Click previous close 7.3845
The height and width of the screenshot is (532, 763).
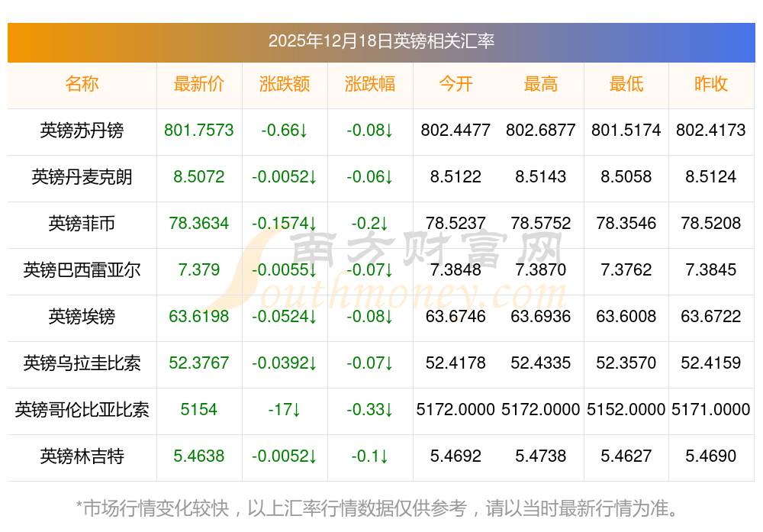(x=711, y=269)
